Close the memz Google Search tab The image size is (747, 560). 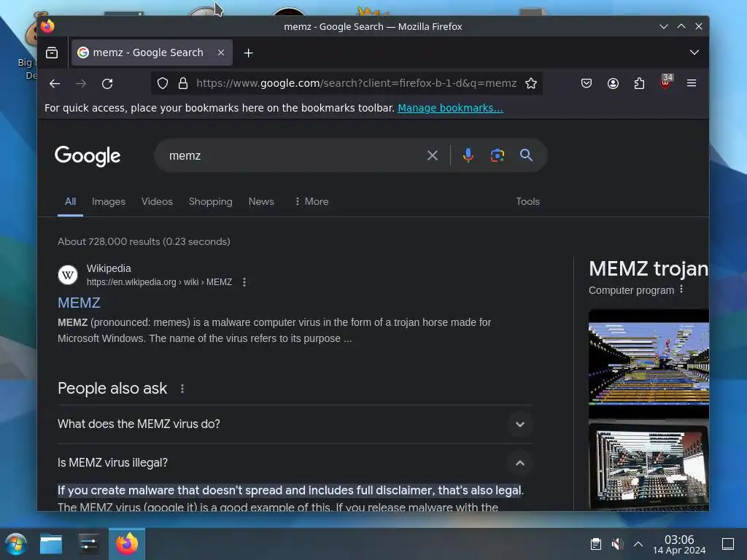click(221, 52)
